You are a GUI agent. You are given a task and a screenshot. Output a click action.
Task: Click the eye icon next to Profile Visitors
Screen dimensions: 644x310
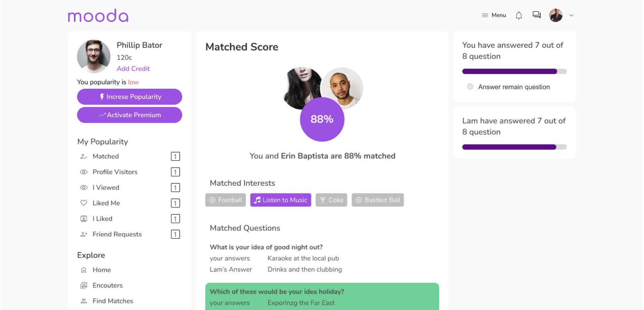pos(84,172)
